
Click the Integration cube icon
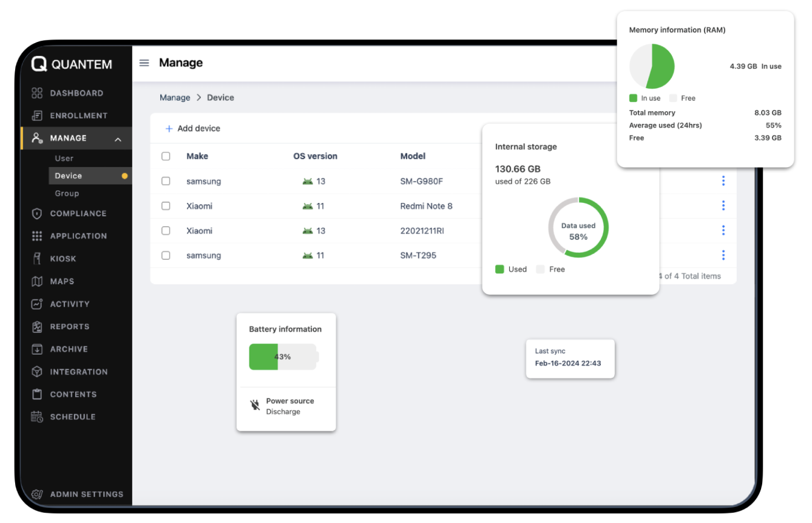click(x=37, y=372)
